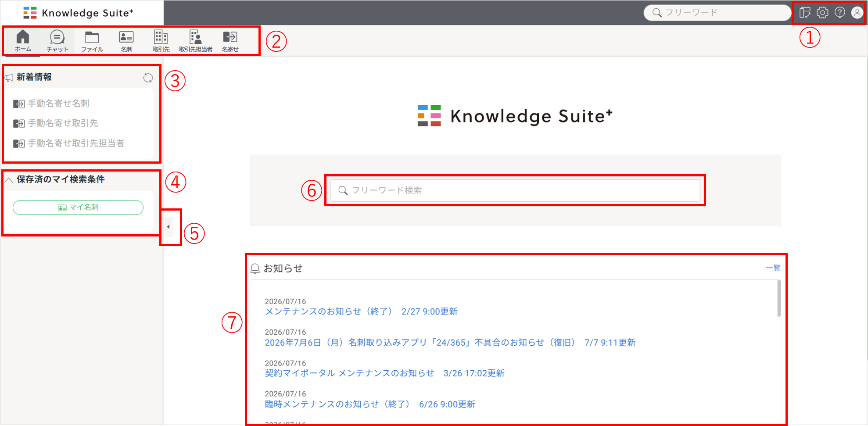This screenshot has width=868, height=426.
Task: Open 手動名寄せ取引先担当者 item
Action: (x=76, y=143)
